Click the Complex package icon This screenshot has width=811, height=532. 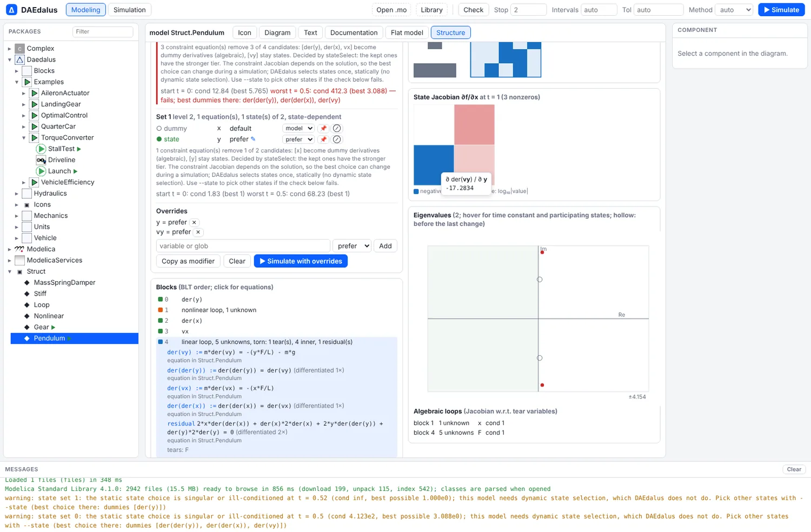(x=20, y=49)
